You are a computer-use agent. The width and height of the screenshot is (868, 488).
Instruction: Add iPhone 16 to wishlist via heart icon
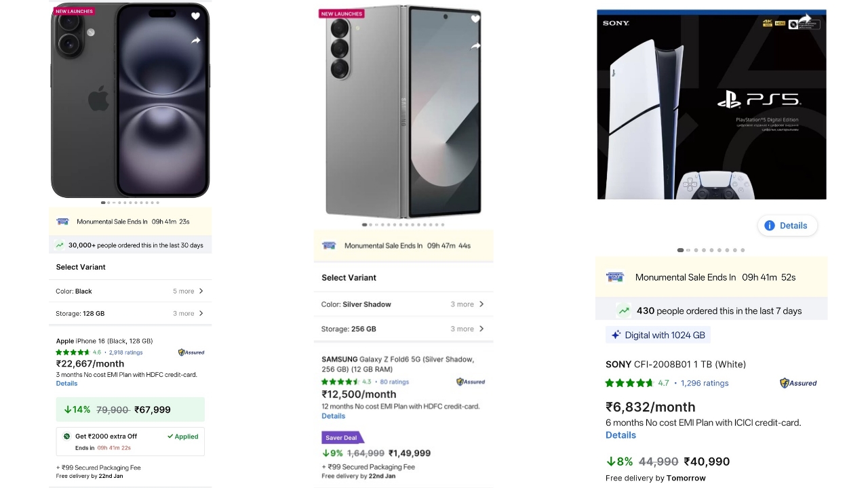click(195, 16)
